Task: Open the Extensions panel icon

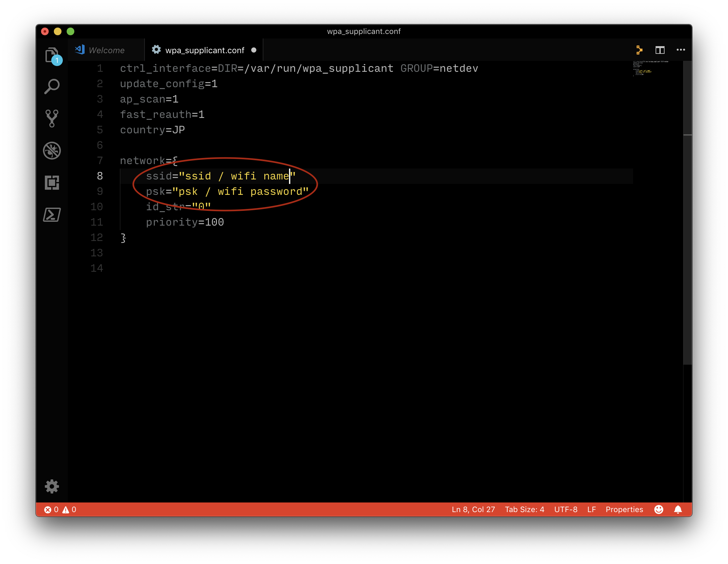Action: [52, 183]
